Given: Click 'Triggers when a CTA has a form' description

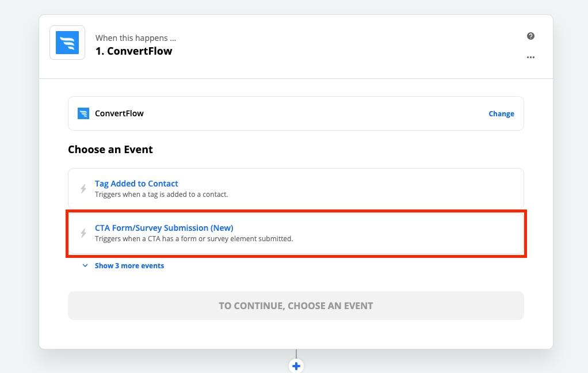Looking at the screenshot, I should (193, 239).
